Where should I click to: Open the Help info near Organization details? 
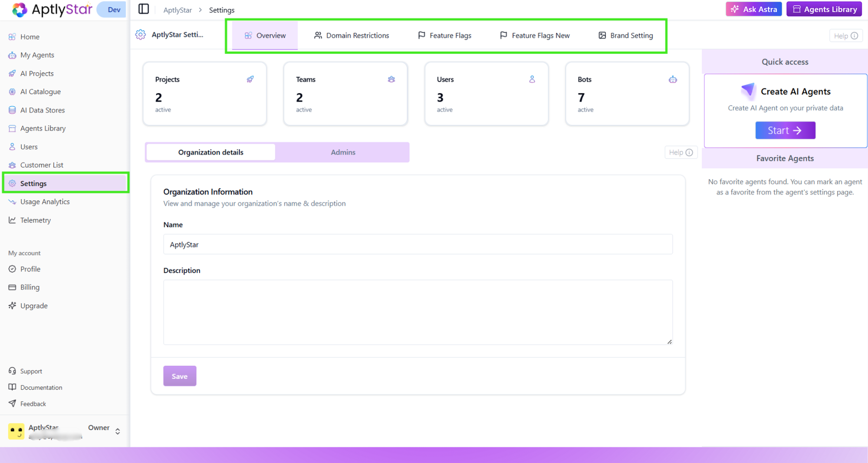click(681, 152)
